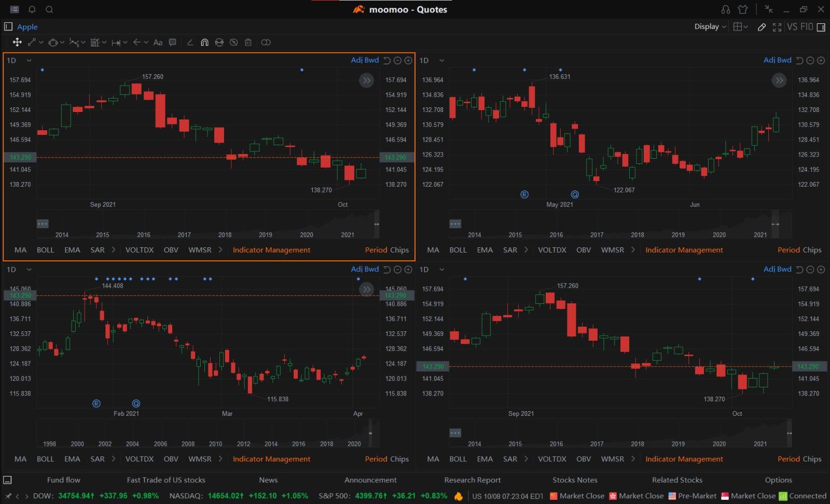830x504 pixels.
Task: Open Fast Trade of US stocks tab
Action: (x=166, y=480)
